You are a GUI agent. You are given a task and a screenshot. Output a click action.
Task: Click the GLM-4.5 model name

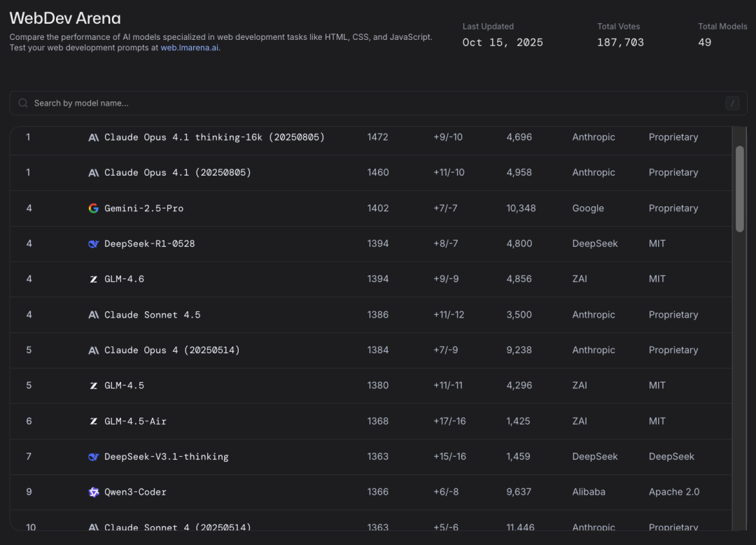tap(124, 385)
